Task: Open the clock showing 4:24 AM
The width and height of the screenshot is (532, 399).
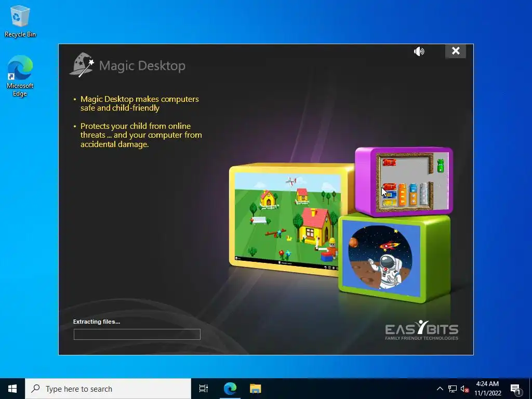Action: pyautogui.click(x=487, y=389)
